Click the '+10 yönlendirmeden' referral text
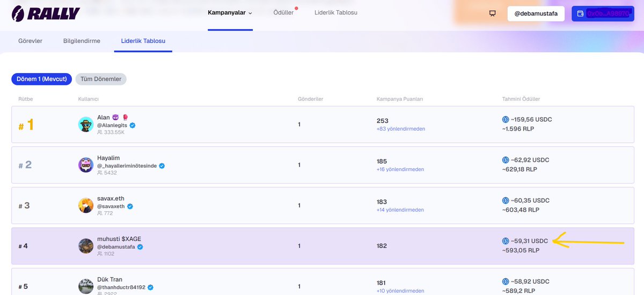Viewport: 644px width, 295px height. 400,291
